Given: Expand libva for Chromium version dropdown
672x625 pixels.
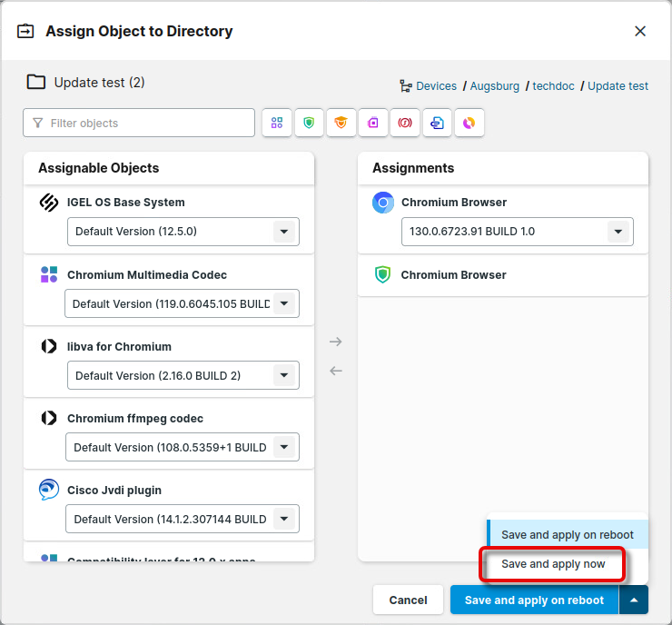Looking at the screenshot, I should click(x=284, y=375).
